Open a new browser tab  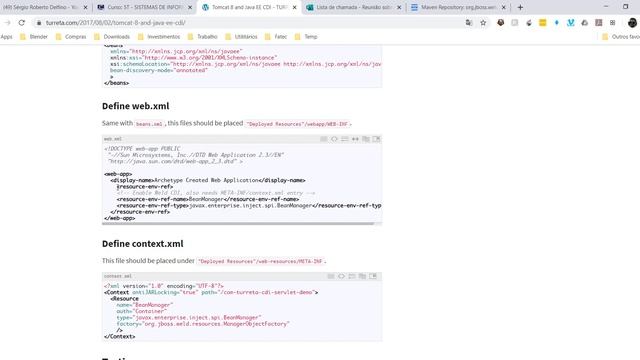click(520, 7)
